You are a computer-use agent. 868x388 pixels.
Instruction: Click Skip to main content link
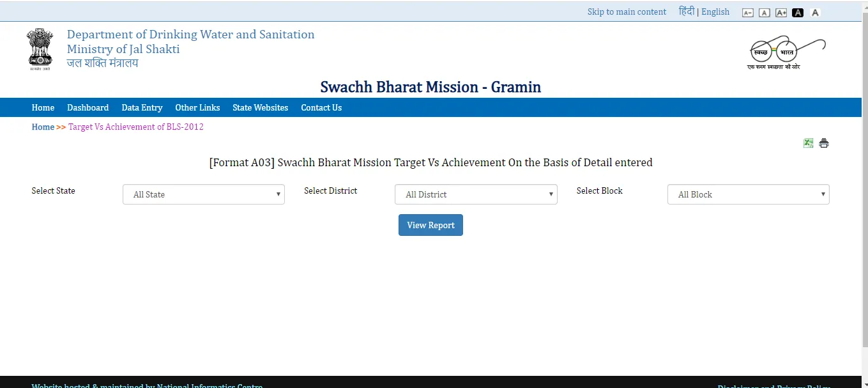coord(627,12)
